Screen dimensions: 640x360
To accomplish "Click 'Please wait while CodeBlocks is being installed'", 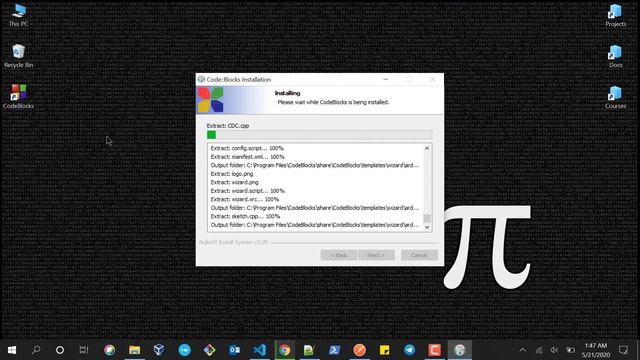I will 333,102.
